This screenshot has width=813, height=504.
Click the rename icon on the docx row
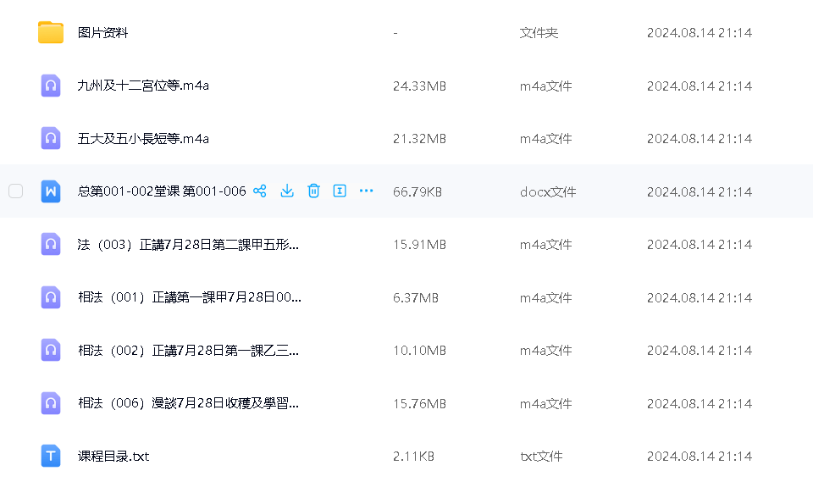(x=340, y=191)
